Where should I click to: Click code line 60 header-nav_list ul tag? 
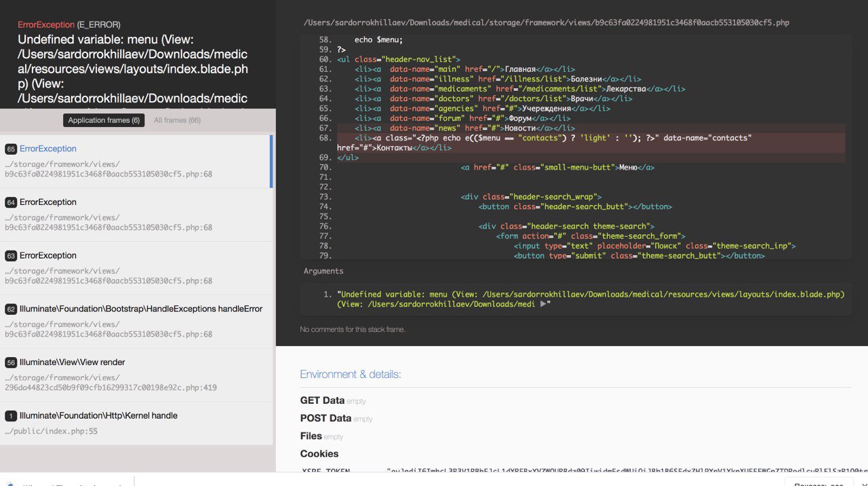click(x=398, y=60)
